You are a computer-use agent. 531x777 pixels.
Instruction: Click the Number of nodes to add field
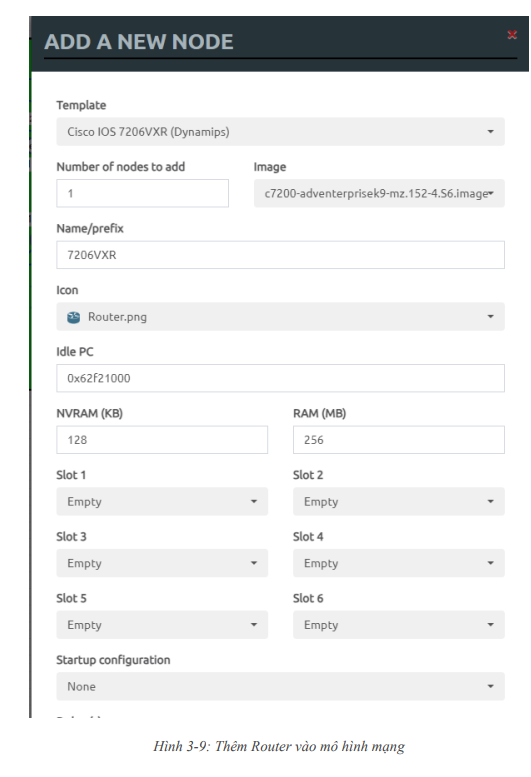click(x=143, y=193)
